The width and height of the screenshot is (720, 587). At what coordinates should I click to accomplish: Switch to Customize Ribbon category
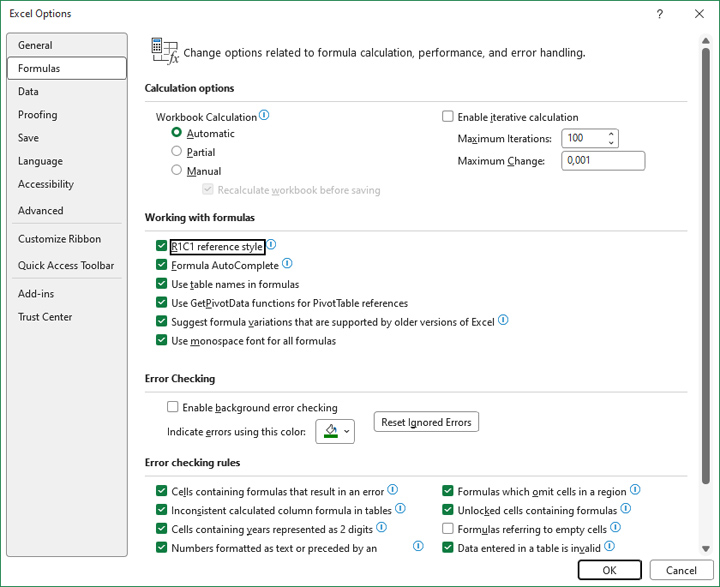pos(59,239)
